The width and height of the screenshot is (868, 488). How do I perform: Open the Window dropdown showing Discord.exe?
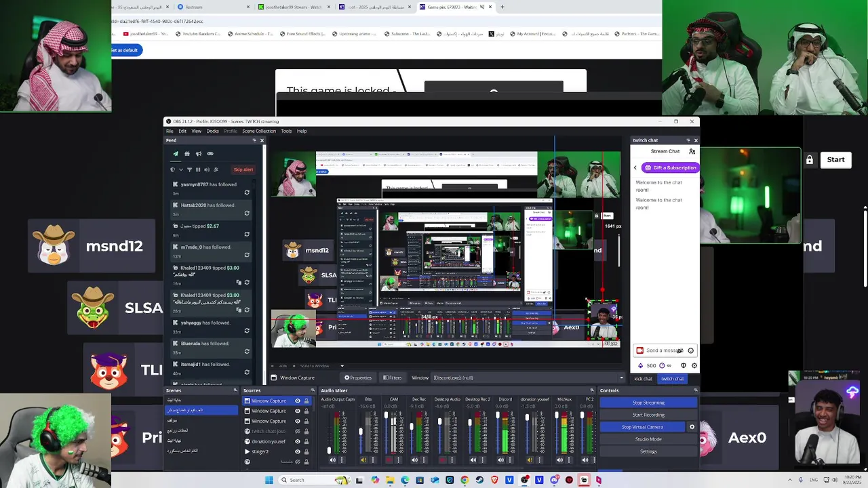pyautogui.click(x=528, y=378)
